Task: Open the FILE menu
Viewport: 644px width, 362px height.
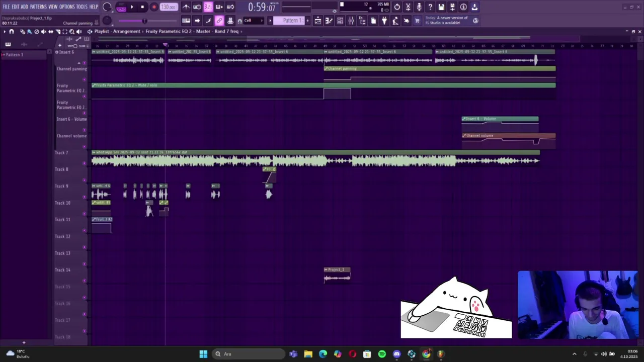Action: [x=6, y=7]
